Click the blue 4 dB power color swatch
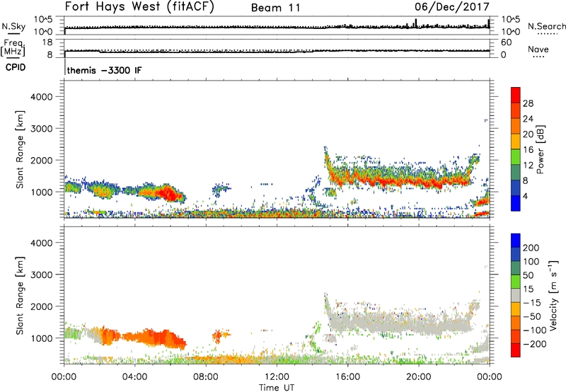Screen dimensions: 566x392 [x=516, y=203]
